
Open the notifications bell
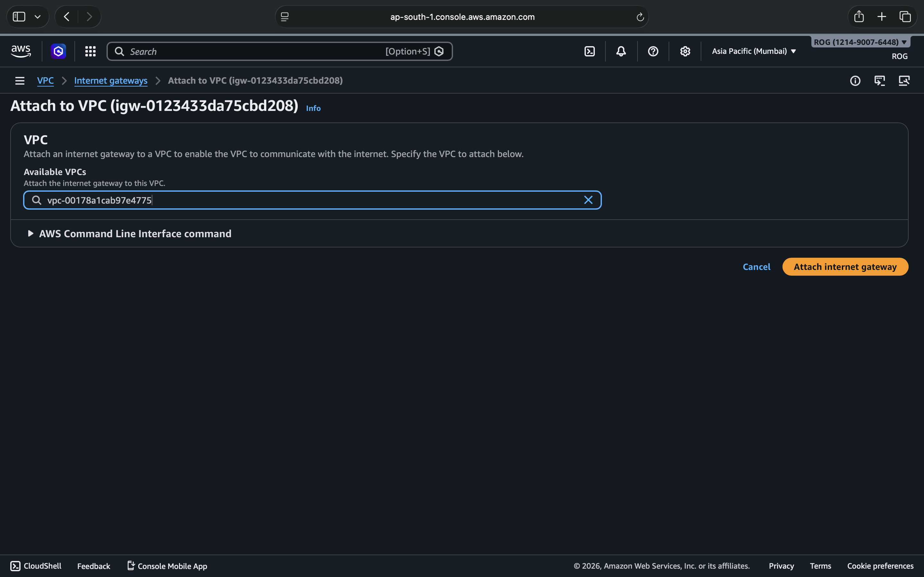[x=621, y=51]
